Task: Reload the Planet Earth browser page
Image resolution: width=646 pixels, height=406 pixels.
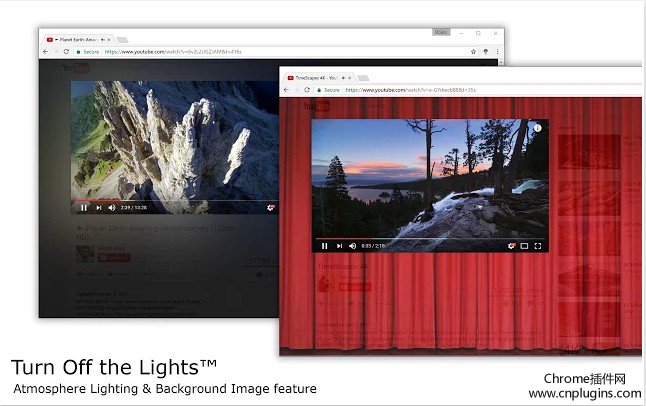Action: point(66,52)
